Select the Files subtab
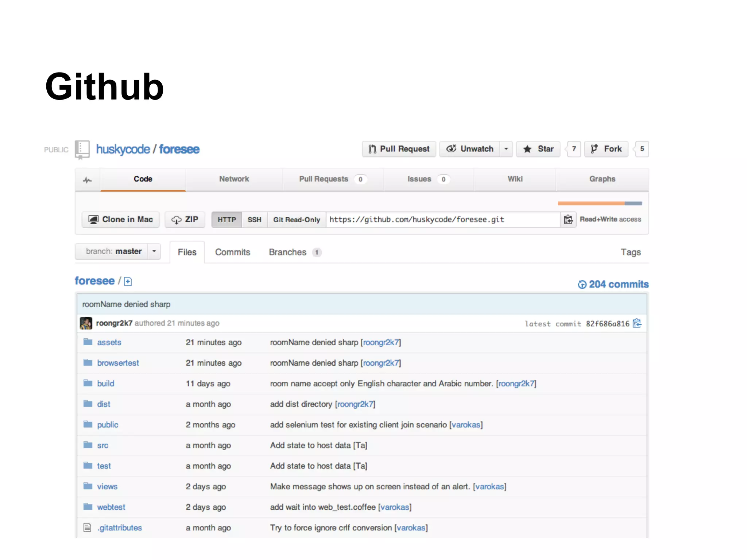747x560 pixels. [x=187, y=252]
